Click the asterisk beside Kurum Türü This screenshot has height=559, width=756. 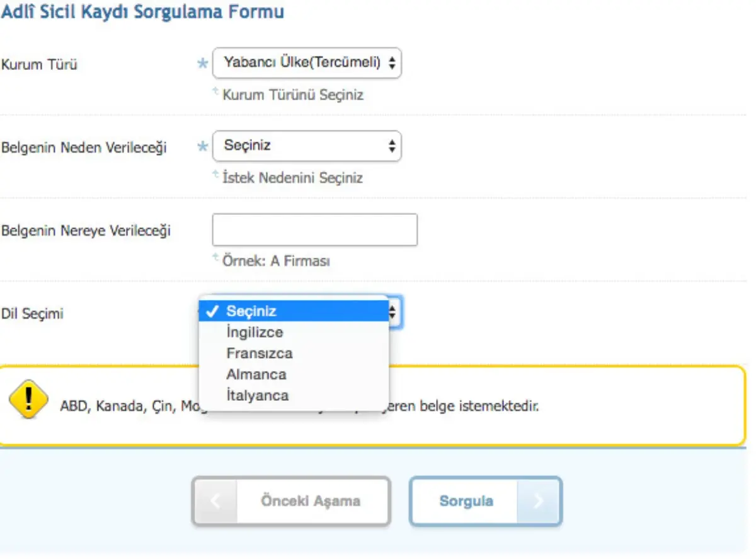point(203,64)
